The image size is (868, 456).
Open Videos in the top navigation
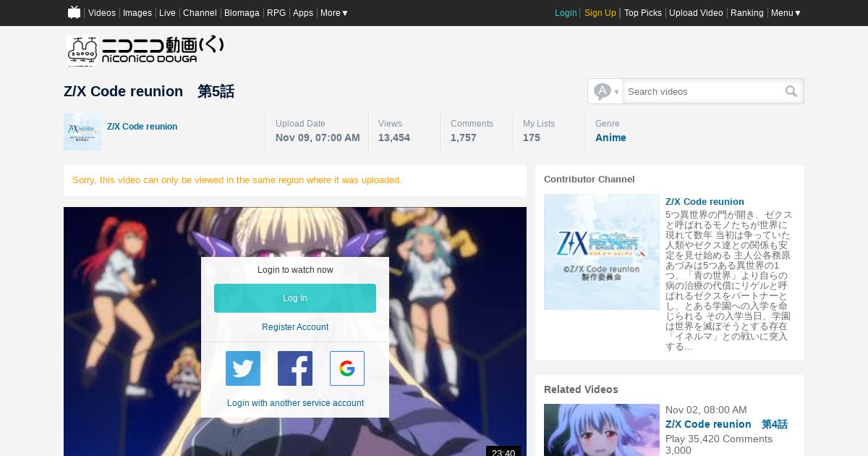(102, 13)
